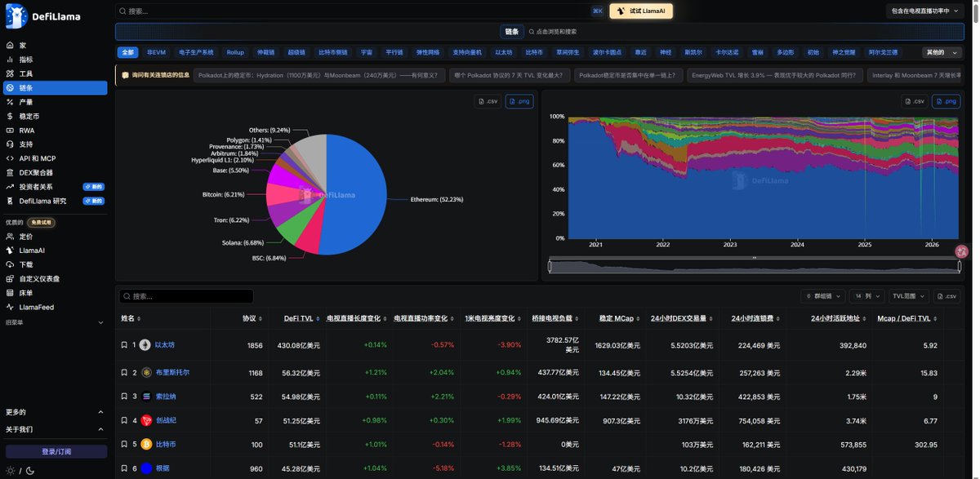Download pie chart as .csv
Screen dimensions: 980x479
point(488,101)
